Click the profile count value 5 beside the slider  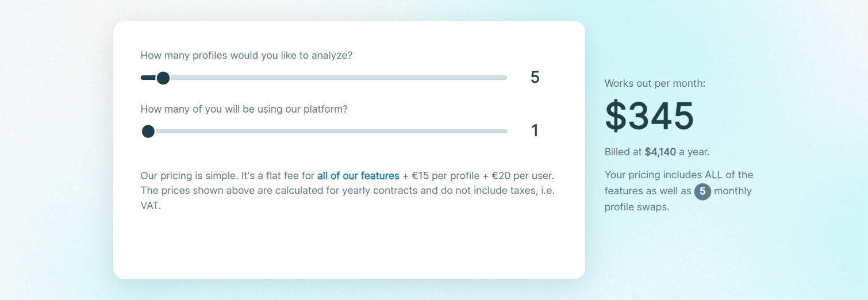click(535, 77)
